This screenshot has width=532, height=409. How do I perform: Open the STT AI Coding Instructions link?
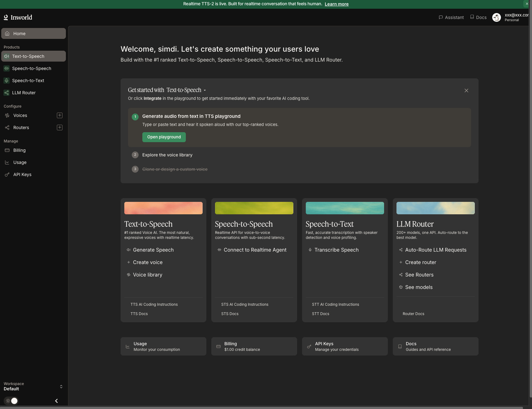tap(336, 304)
